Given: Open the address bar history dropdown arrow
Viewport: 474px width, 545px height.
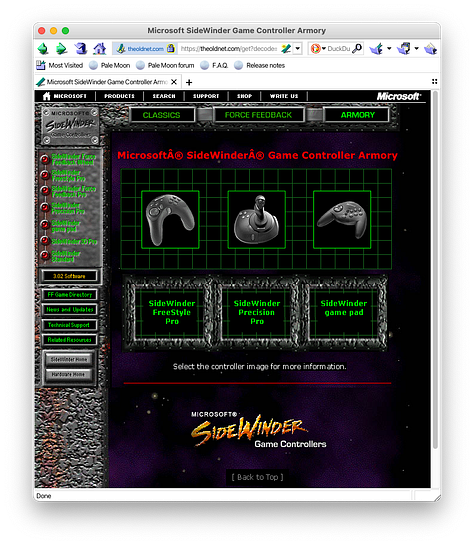Looking at the screenshot, I should (298, 49).
